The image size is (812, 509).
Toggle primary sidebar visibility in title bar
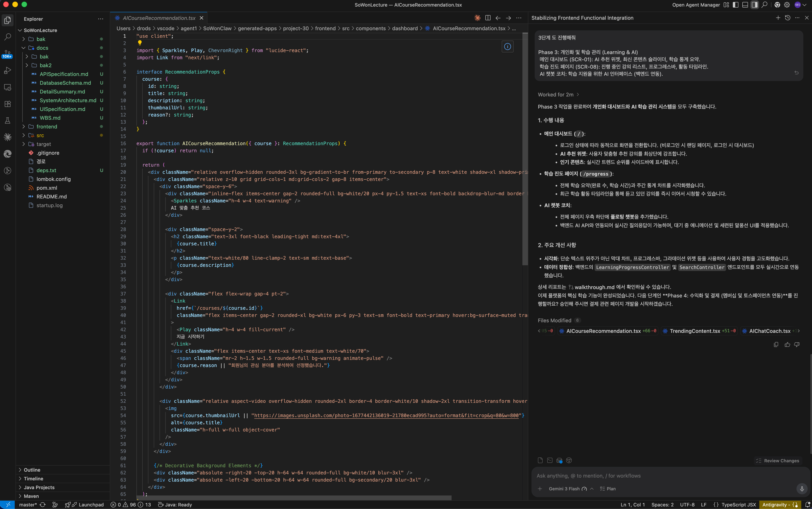(x=736, y=5)
